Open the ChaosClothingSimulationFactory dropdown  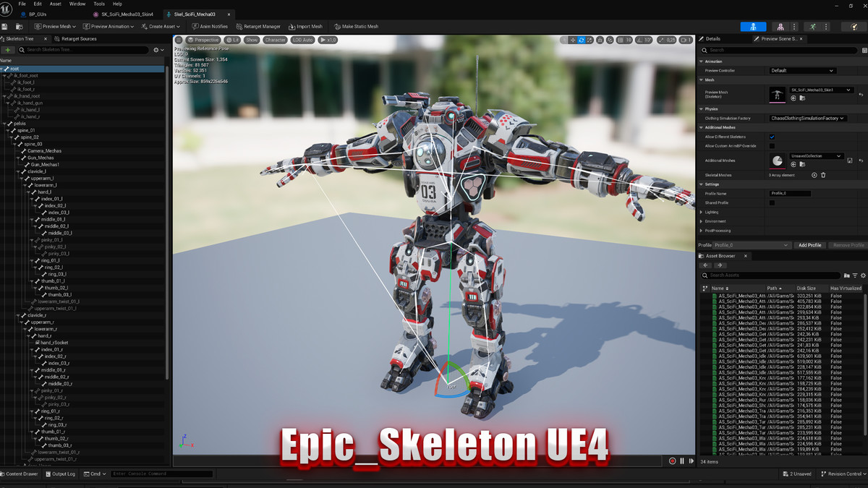808,118
